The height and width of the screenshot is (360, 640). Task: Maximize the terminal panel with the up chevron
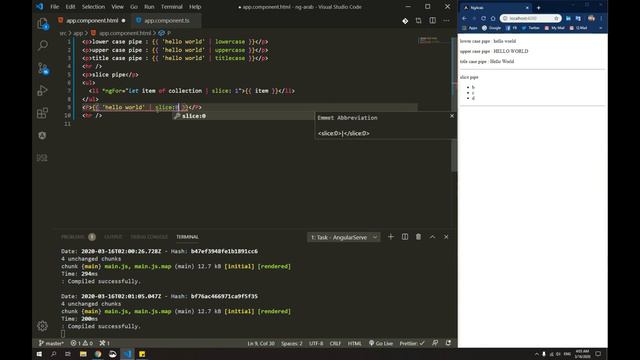tap(432, 237)
